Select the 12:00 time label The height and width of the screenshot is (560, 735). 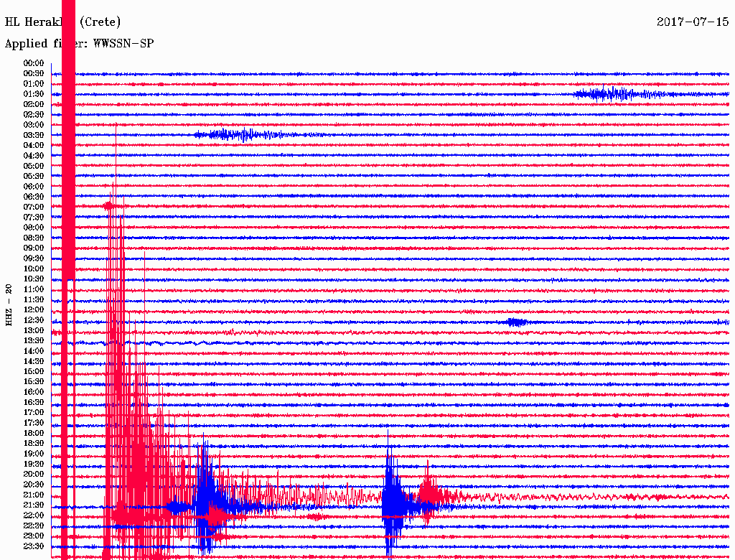[x=33, y=309]
